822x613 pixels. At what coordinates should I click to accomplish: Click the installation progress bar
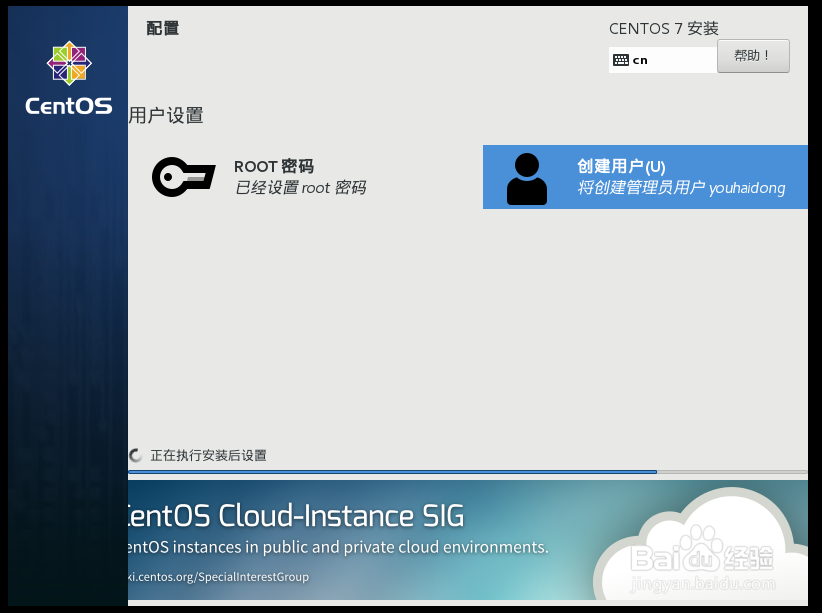coord(468,472)
